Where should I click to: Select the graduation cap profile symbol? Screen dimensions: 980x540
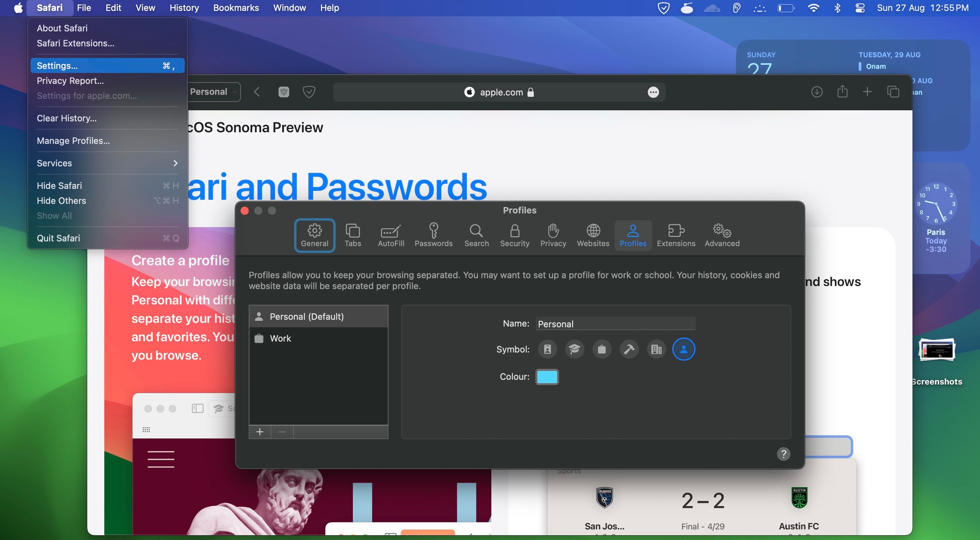575,349
